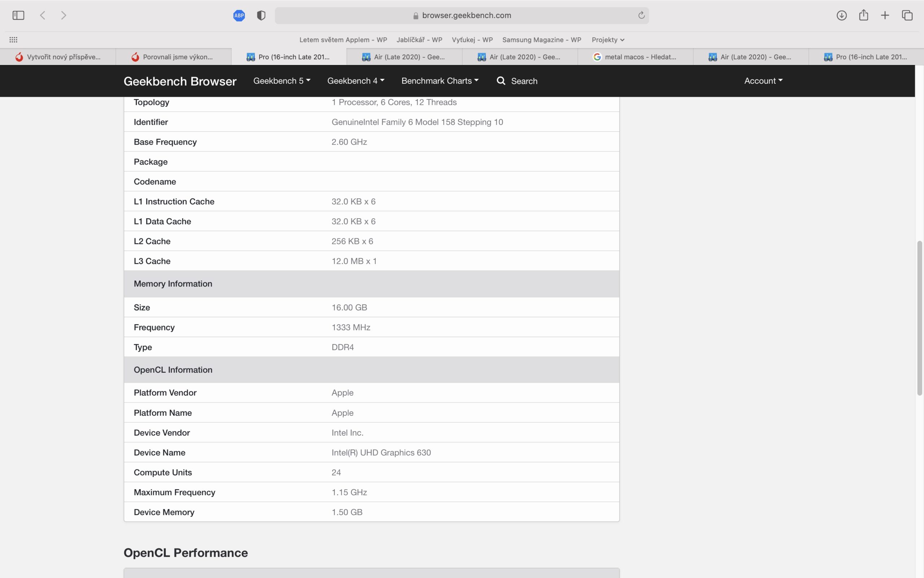This screenshot has width=924, height=578.
Task: Switch to the Porovnali jsme výkon tab
Action: point(173,57)
